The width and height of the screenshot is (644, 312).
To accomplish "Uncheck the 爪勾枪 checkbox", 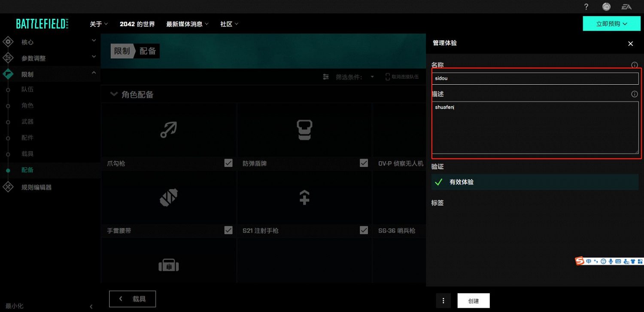I will click(x=228, y=163).
